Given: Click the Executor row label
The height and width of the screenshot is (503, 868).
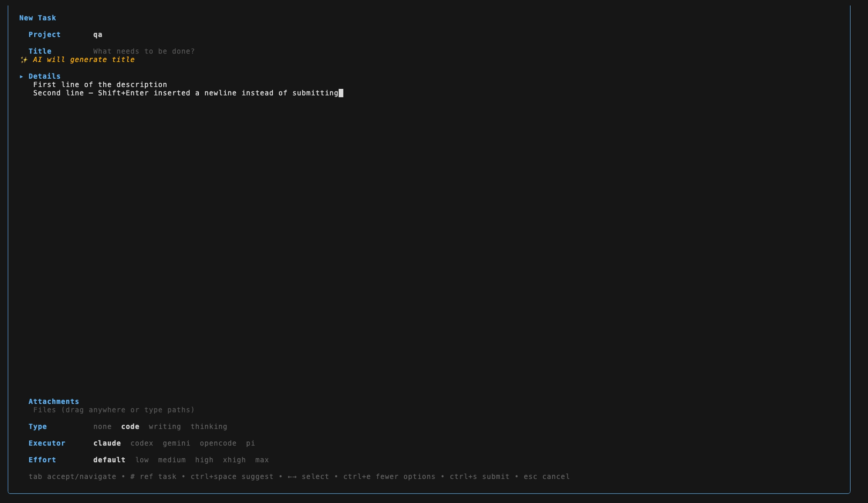Looking at the screenshot, I should point(47,443).
